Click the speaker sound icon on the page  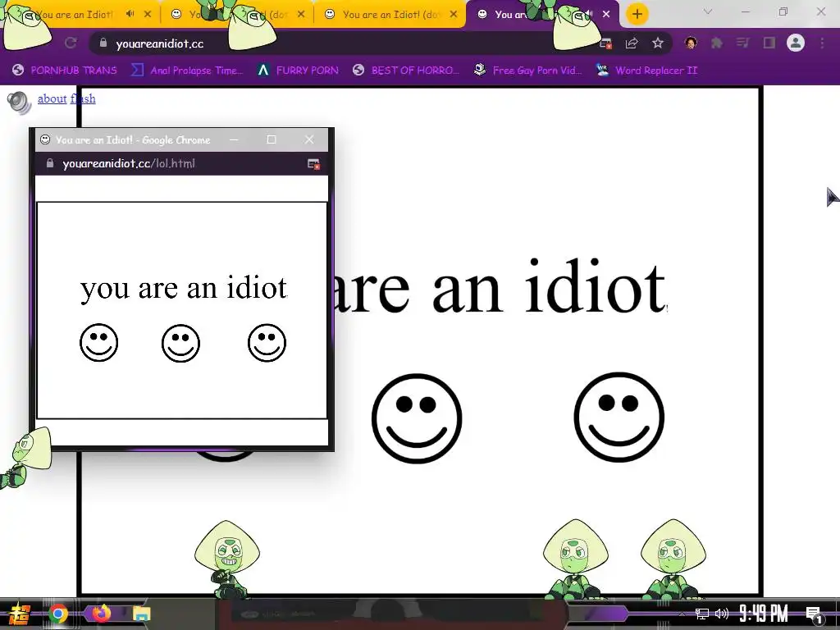[20, 103]
